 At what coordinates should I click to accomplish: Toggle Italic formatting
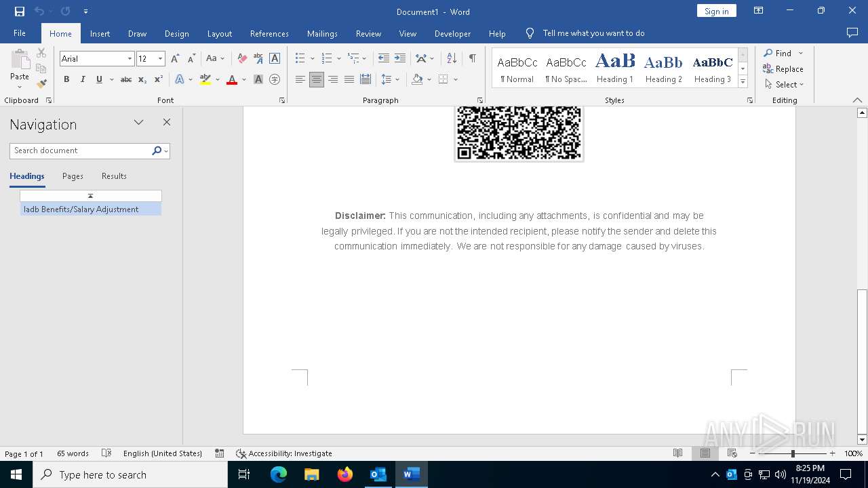coord(83,80)
